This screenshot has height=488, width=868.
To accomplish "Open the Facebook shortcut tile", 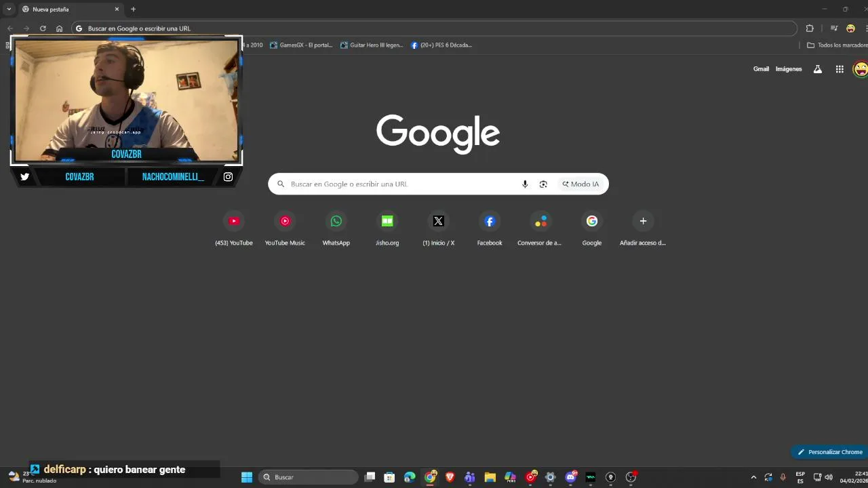I will 490,228.
